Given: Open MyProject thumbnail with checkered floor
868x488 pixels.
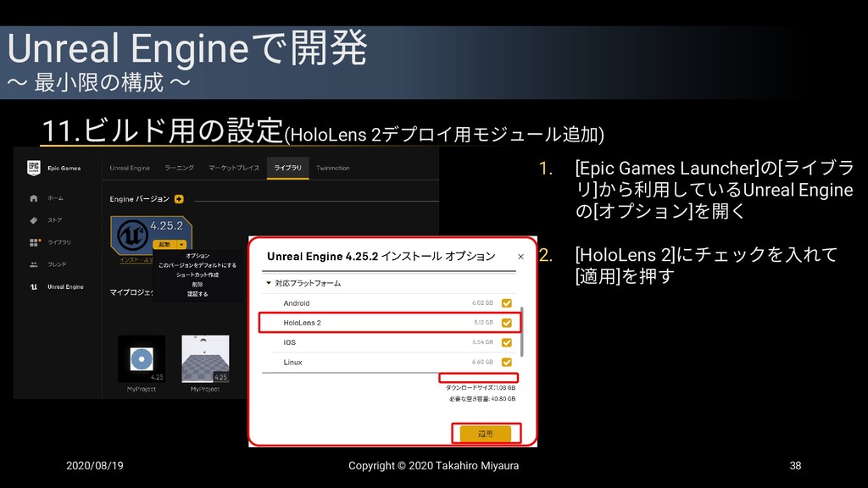Looking at the screenshot, I should click(205, 359).
